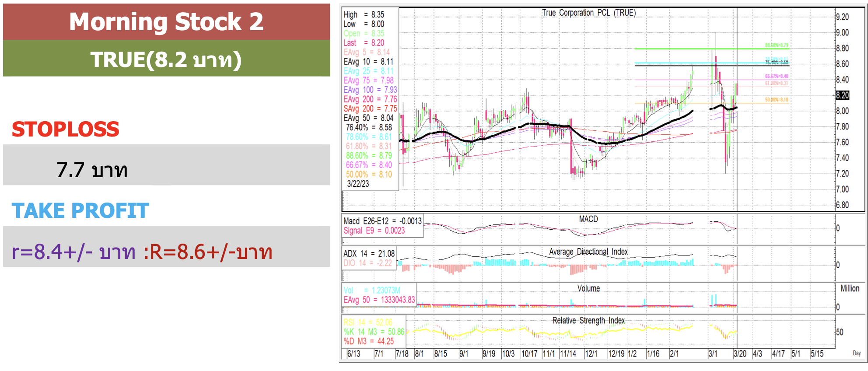Click the High = 8.35 legend row

click(x=364, y=14)
